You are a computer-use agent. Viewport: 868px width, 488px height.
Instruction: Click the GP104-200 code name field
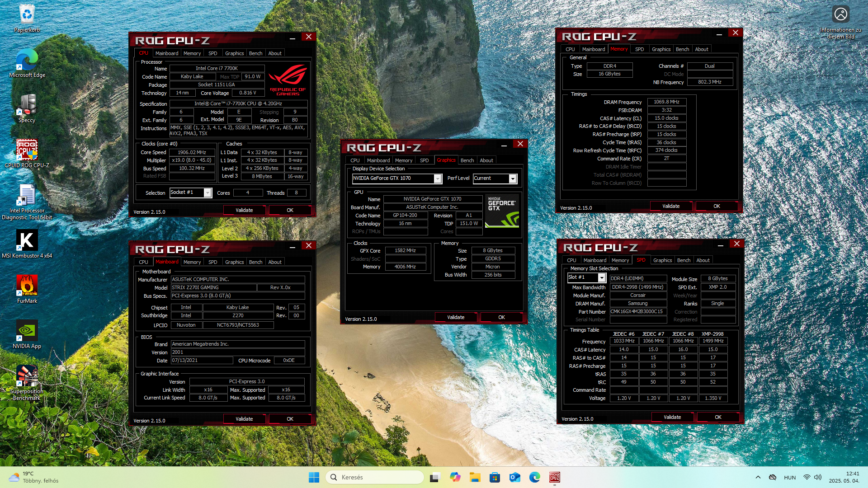[x=405, y=216]
